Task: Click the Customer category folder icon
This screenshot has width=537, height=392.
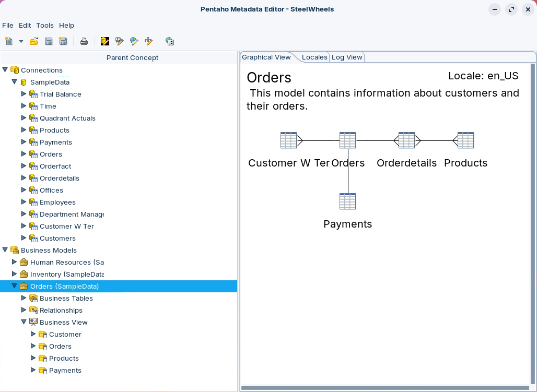Action: click(43, 334)
